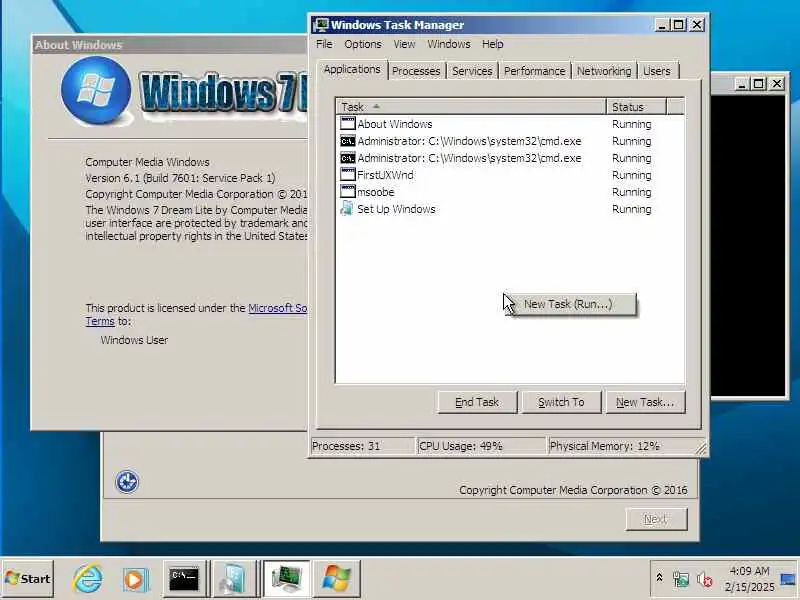Screen dimensions: 800x600
Task: Click the New Task... button
Action: [x=645, y=402]
